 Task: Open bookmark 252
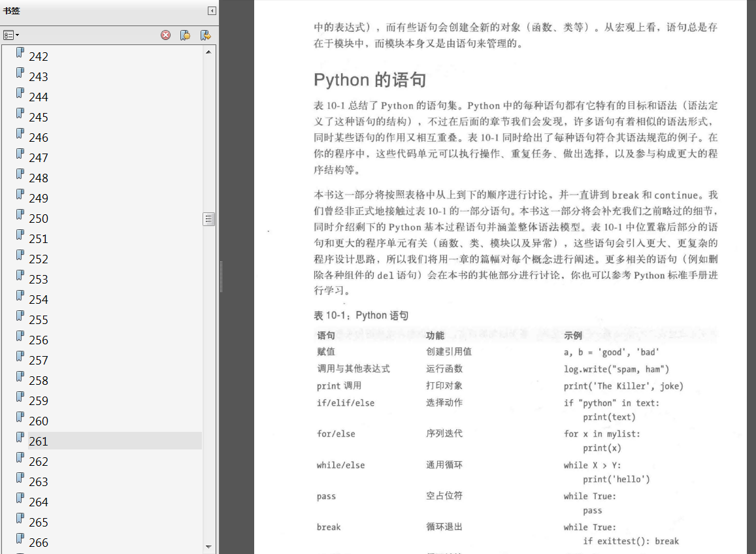[38, 259]
